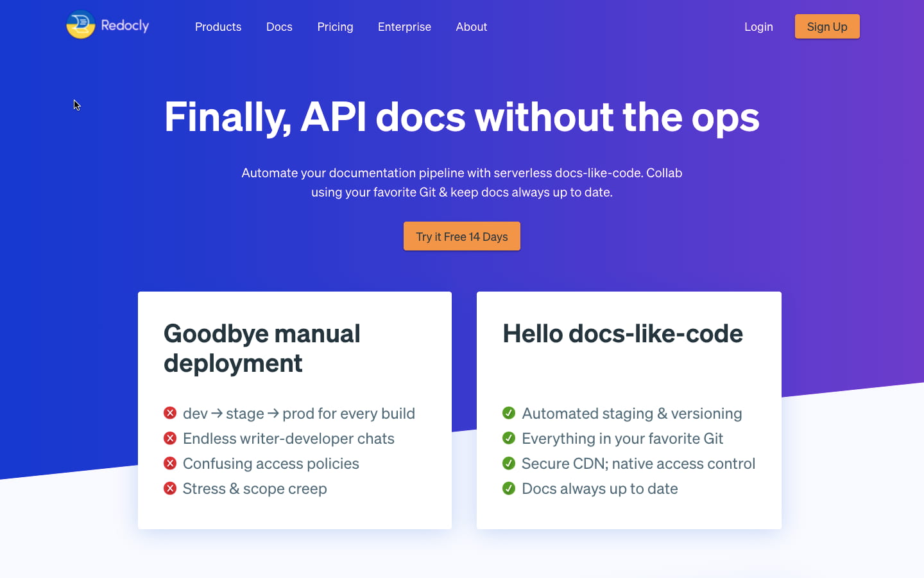The image size is (924, 578).
Task: Select About in the top navigation
Action: coord(472,27)
